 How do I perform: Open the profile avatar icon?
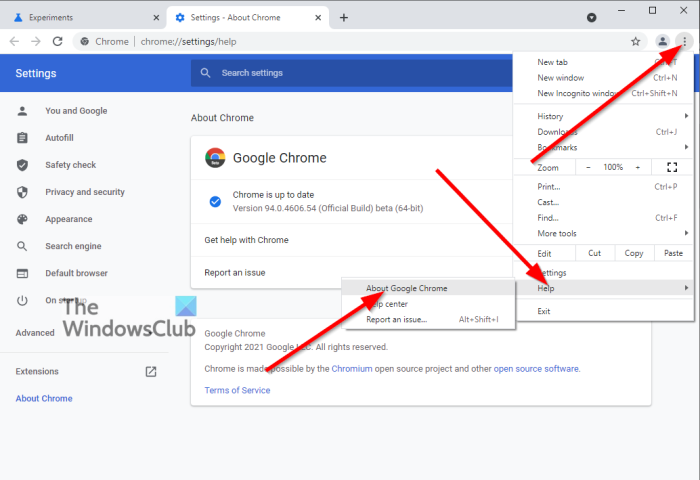click(662, 41)
